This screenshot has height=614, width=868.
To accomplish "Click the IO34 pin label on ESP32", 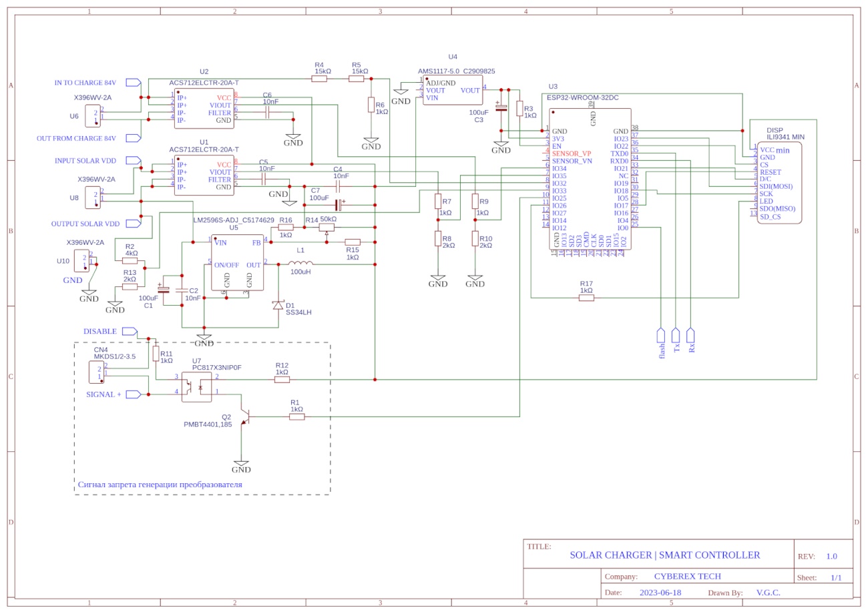I will [559, 168].
